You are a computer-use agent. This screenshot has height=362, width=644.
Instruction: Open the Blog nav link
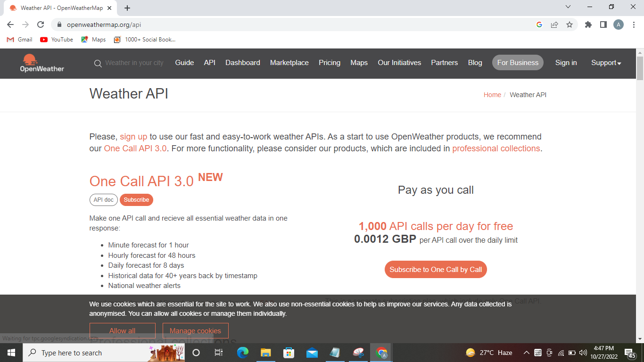coord(475,63)
